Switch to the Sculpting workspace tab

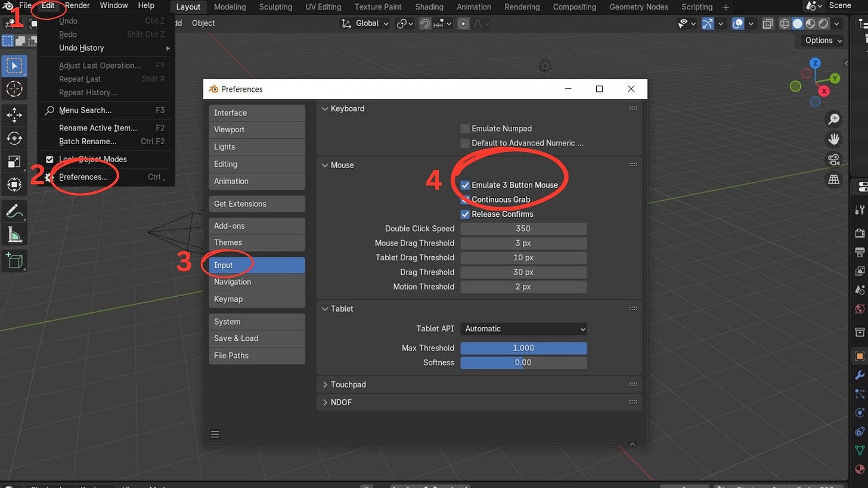pyautogui.click(x=275, y=7)
